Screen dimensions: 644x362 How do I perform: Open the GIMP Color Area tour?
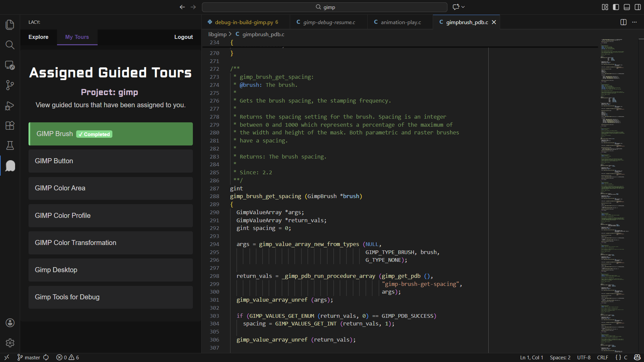[111, 188]
